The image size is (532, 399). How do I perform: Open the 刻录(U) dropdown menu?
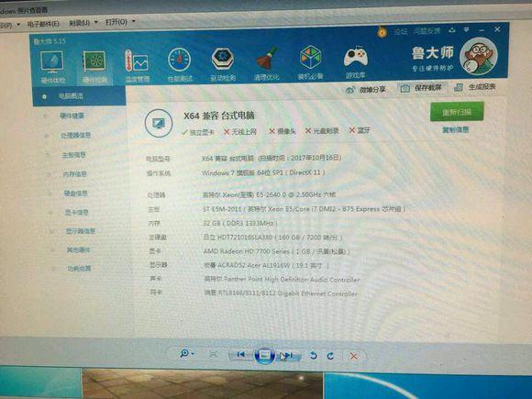click(x=83, y=23)
